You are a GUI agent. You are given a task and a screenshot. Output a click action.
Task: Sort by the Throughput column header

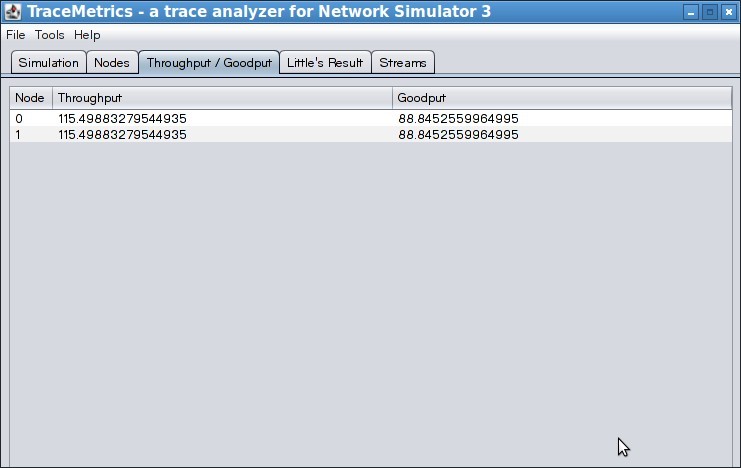222,98
